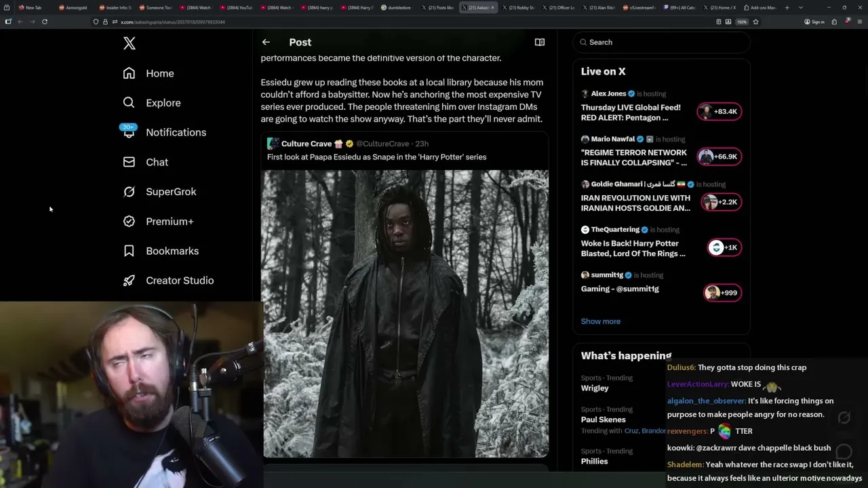Click the +83.4K listeners badge

coord(720,111)
